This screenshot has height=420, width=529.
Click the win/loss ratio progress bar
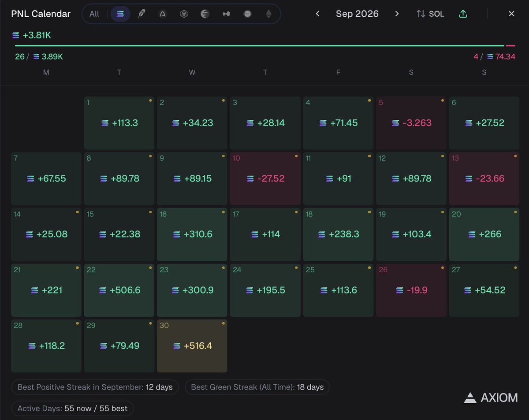coord(265,45)
